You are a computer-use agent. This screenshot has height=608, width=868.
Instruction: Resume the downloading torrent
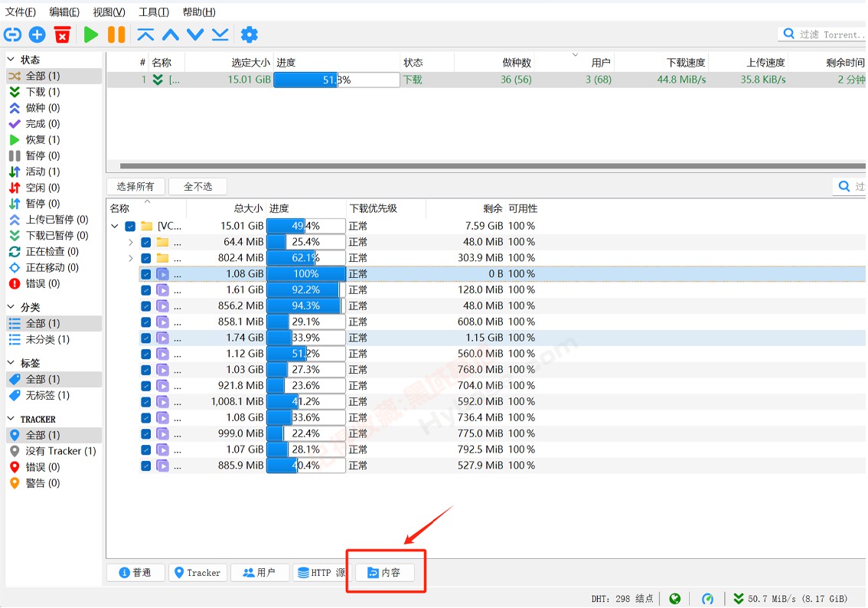[x=90, y=34]
